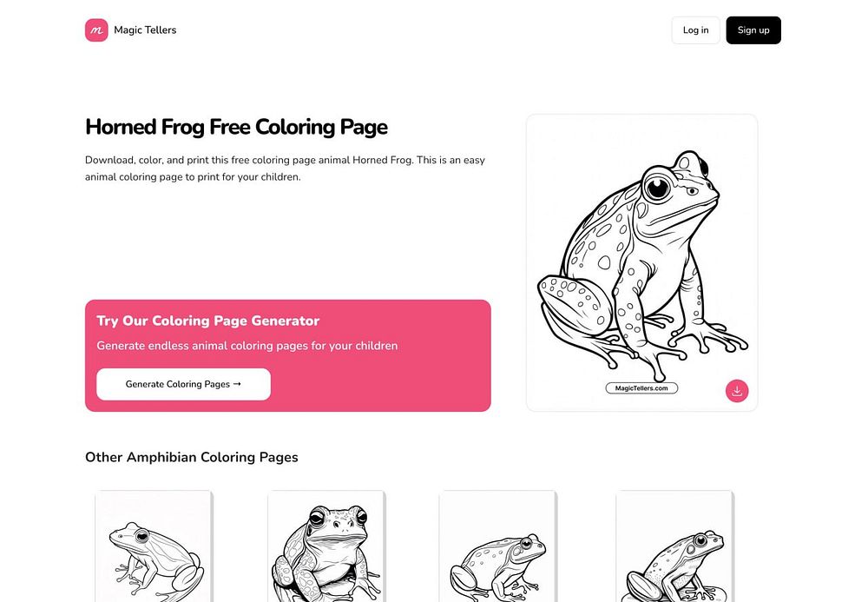Viewport: 868px width, 602px height.
Task: Click the Generate Coloring Pages button
Action: 183,384
